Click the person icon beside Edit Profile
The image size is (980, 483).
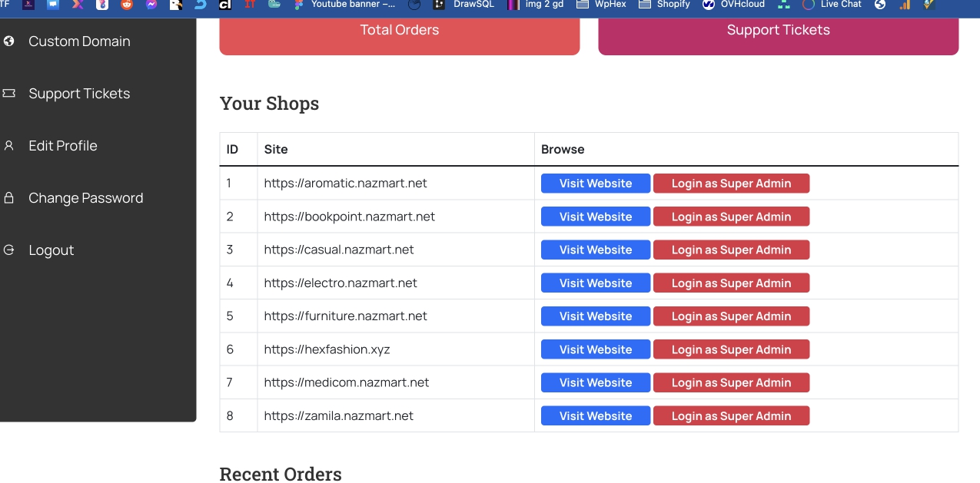tap(9, 145)
